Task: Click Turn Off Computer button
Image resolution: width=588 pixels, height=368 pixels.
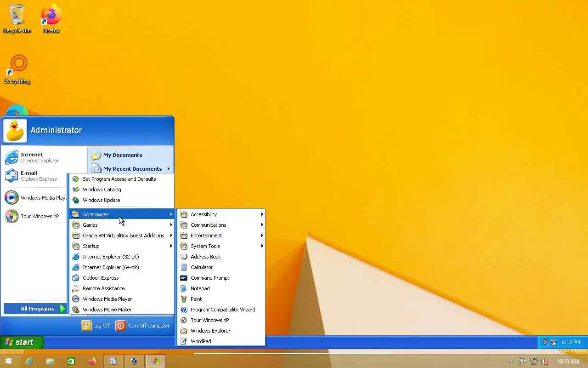Action: [x=143, y=326]
